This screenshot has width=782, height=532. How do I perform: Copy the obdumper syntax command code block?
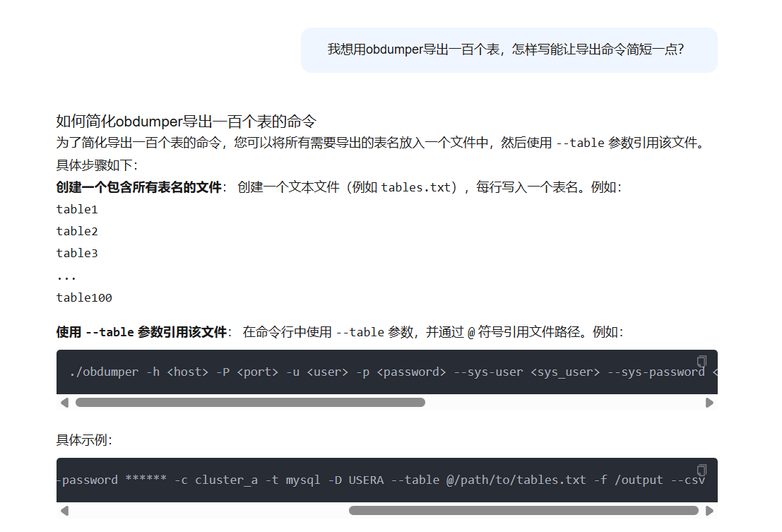pyautogui.click(x=701, y=361)
